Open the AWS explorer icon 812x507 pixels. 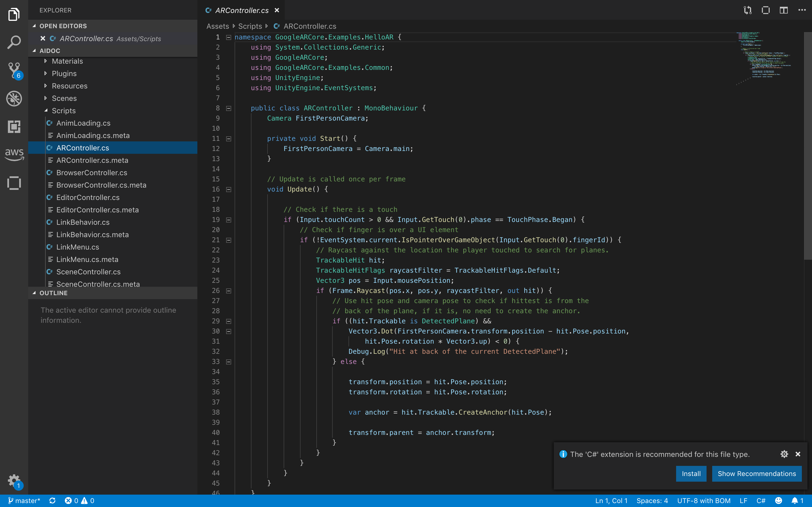[14, 154]
